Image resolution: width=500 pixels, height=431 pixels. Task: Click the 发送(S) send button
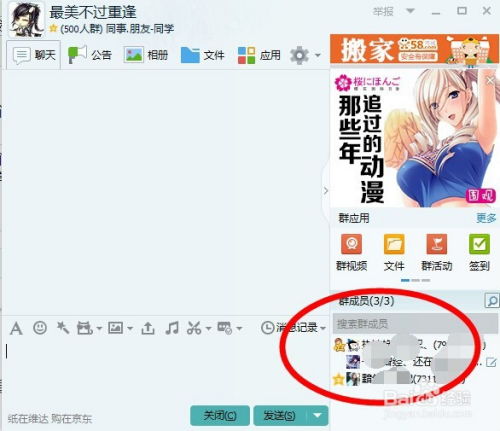coord(279,416)
